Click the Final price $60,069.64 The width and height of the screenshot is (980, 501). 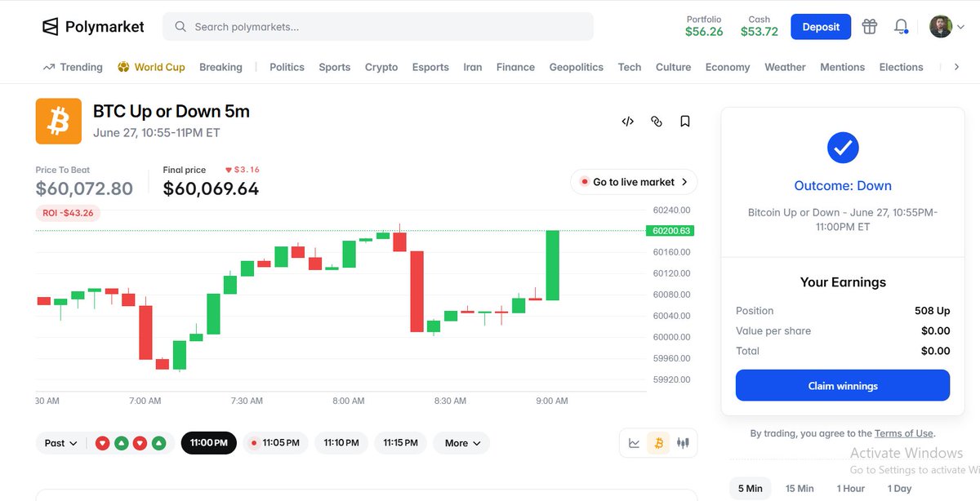211,188
